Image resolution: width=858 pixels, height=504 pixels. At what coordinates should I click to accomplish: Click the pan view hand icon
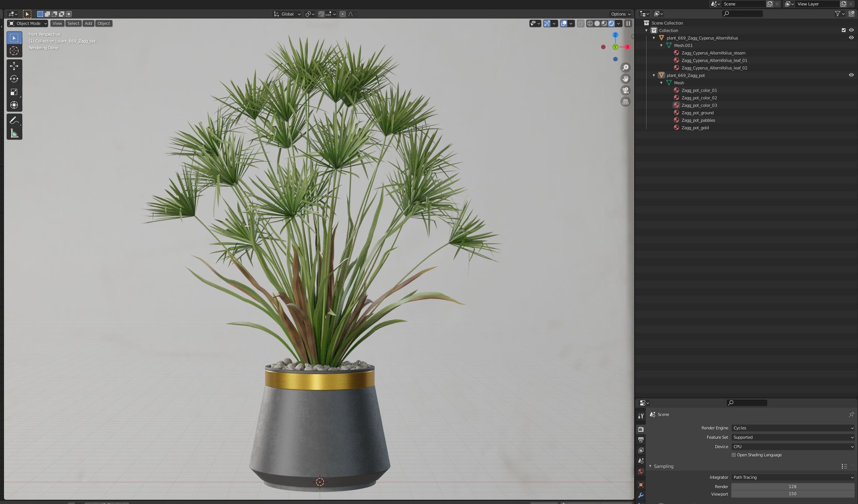click(625, 79)
